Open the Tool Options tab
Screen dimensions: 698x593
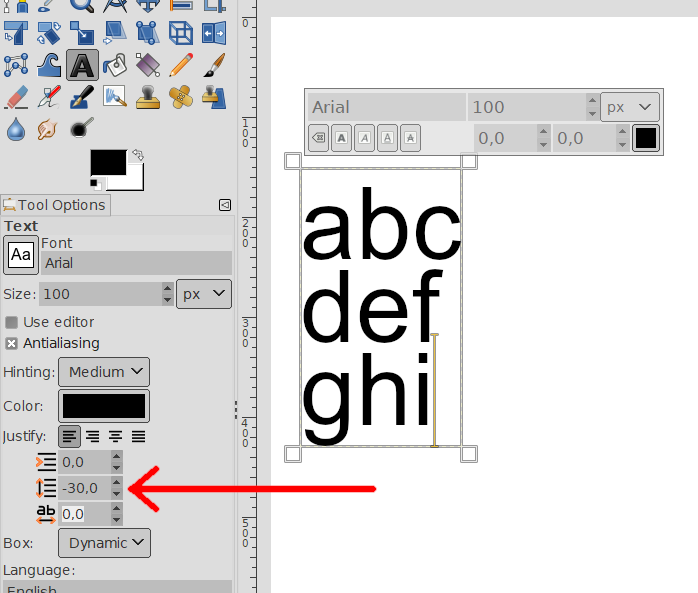55,205
